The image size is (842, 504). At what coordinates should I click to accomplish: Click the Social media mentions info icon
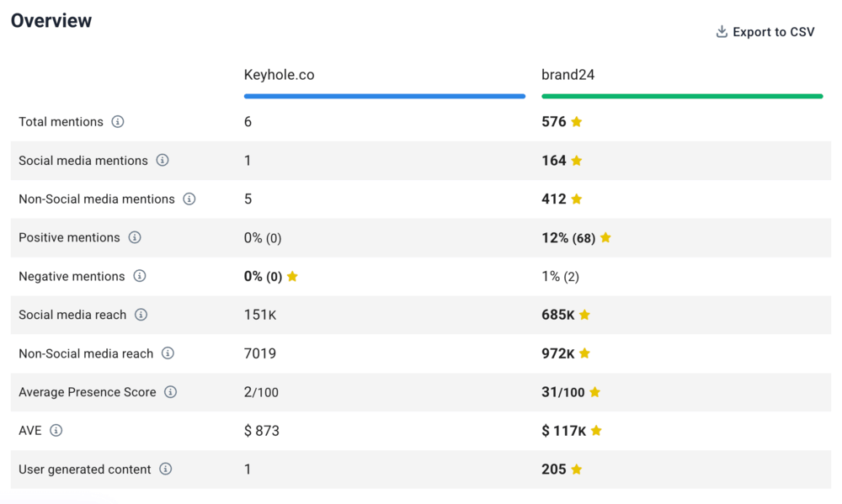[163, 161]
